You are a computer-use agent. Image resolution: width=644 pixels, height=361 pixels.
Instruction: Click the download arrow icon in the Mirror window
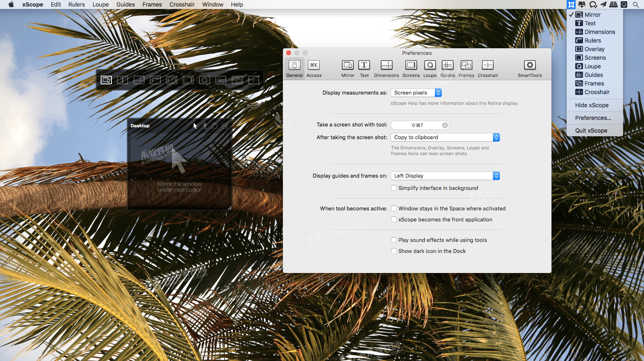pyautogui.click(x=205, y=126)
